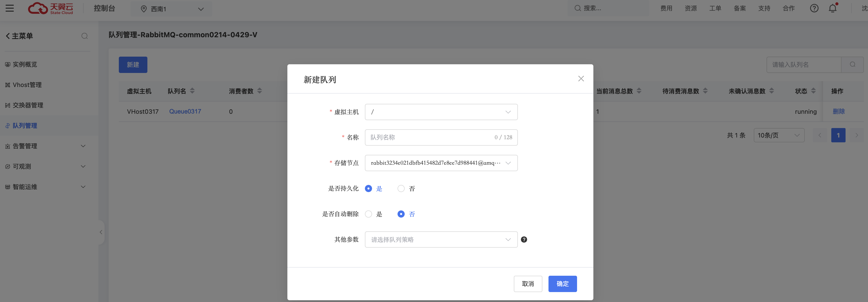The height and width of the screenshot is (302, 868).
Task: Click the search icon beside 主菜单
Action: (x=85, y=36)
